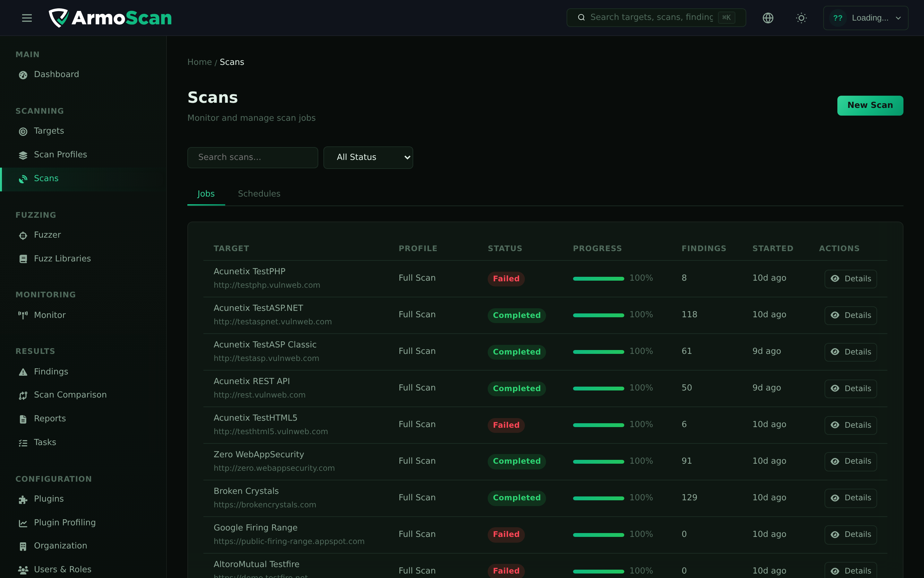View Findings in sidebar
924x578 pixels.
83,372
